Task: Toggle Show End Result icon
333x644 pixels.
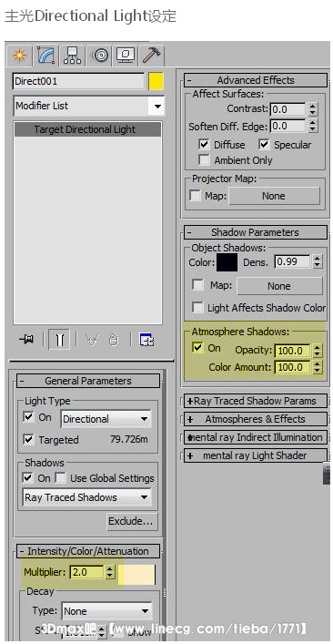Action: 59,340
